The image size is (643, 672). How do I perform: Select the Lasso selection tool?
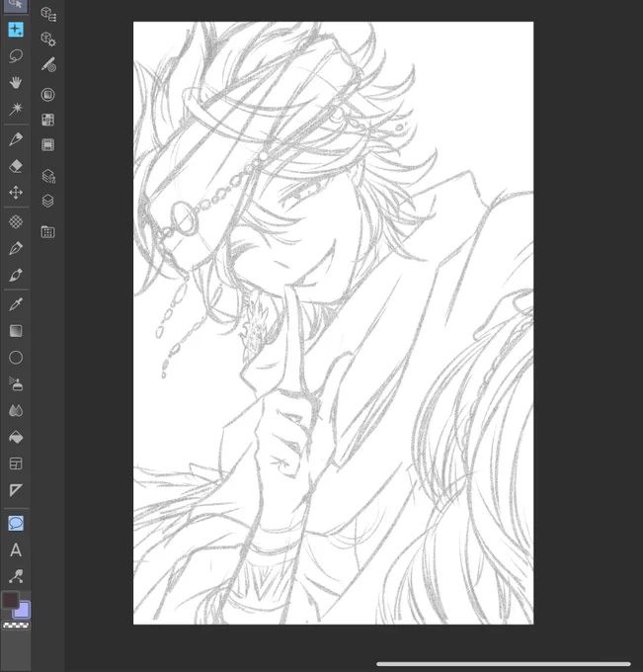(x=16, y=56)
